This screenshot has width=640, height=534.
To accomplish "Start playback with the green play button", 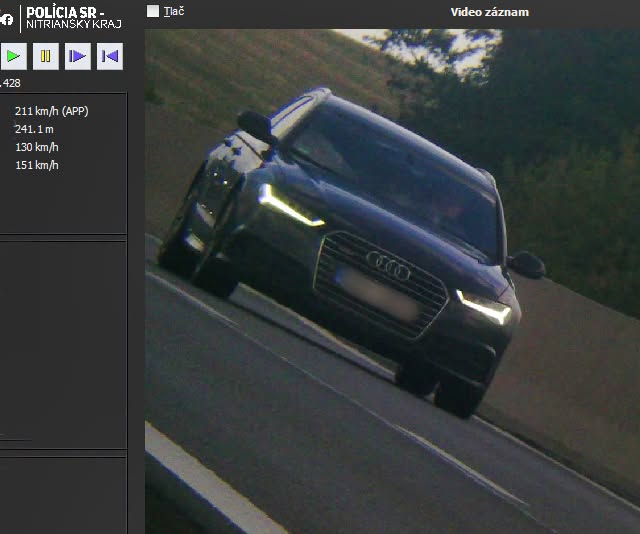I will pos(13,56).
